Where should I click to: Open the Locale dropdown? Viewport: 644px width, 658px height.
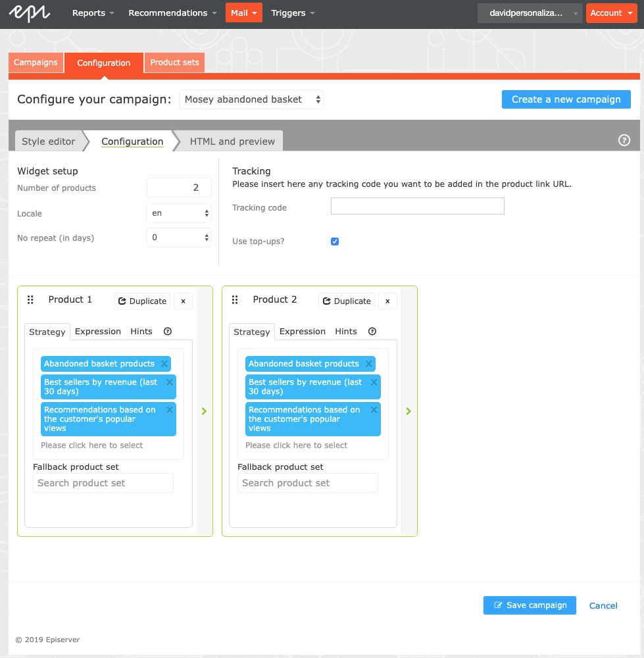pyautogui.click(x=179, y=213)
